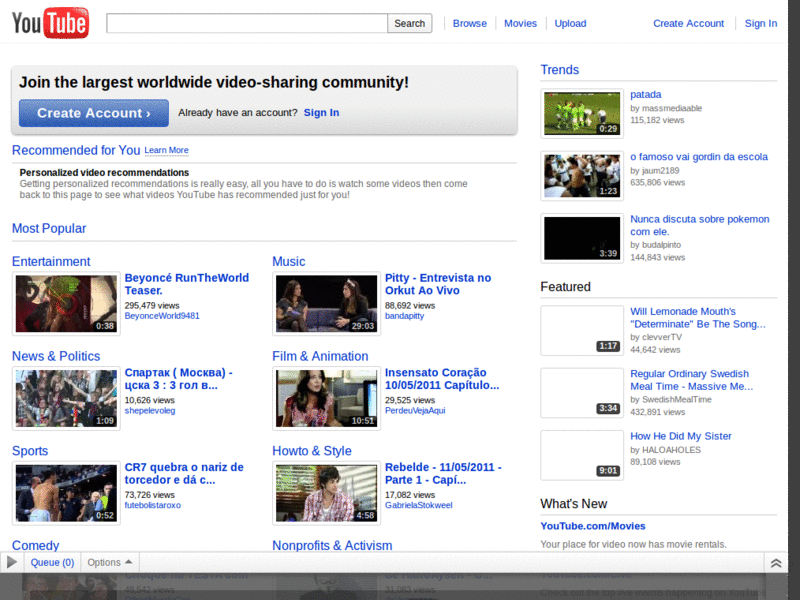
Task: Open Learn More link beside Recommended
Action: pyautogui.click(x=166, y=150)
